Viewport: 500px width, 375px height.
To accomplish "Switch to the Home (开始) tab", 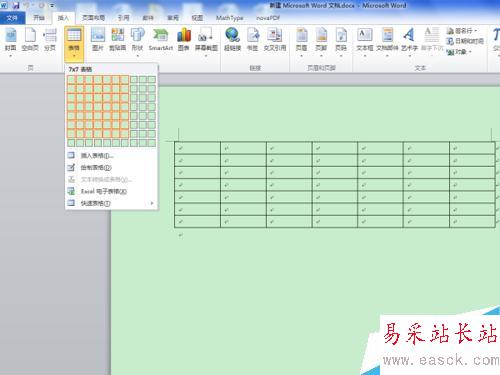I will (x=39, y=18).
